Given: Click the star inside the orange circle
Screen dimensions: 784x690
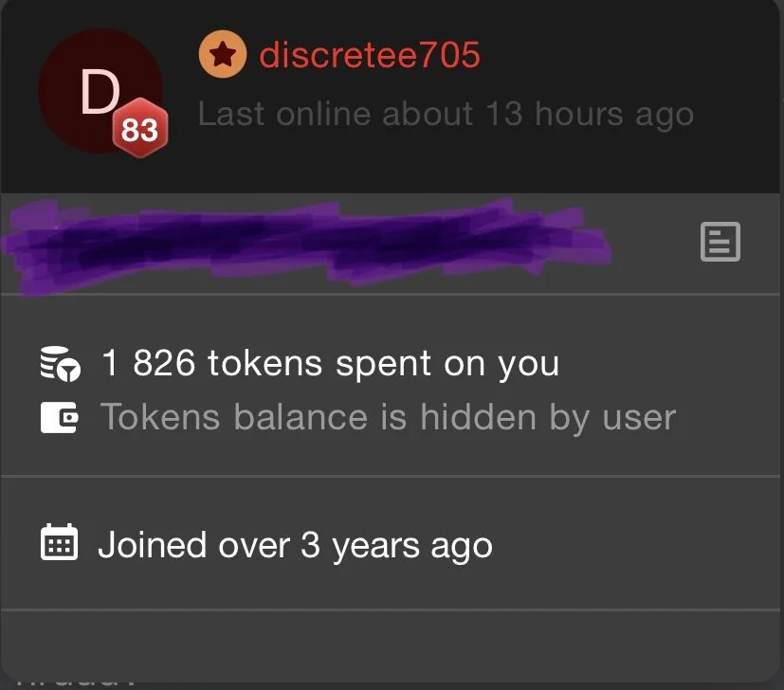Looking at the screenshot, I should tap(223, 54).
